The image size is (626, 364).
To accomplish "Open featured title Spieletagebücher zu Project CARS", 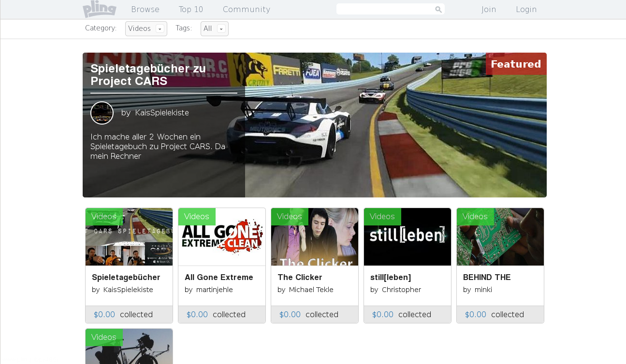I will pos(148,74).
